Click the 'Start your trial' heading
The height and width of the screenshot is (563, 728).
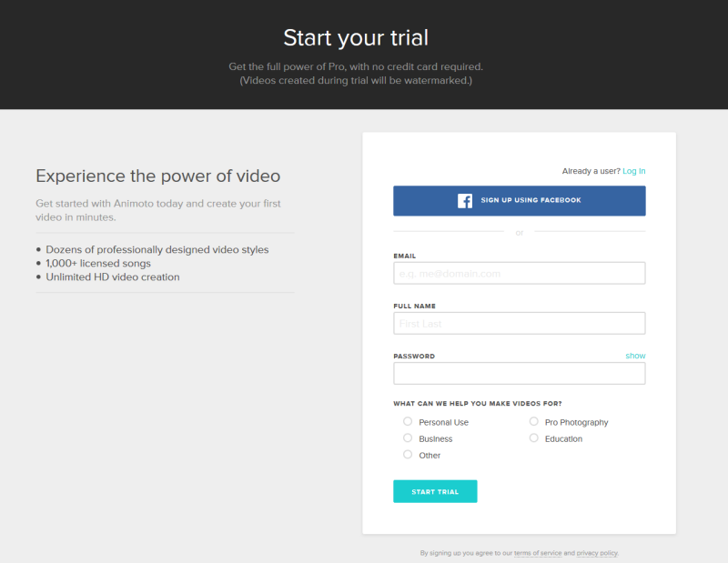(x=356, y=37)
